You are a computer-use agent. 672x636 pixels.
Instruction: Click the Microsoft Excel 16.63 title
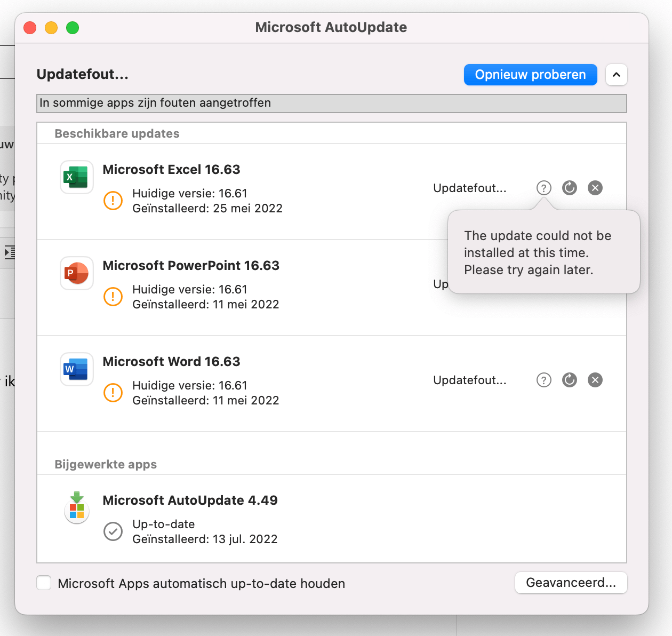coord(171,169)
